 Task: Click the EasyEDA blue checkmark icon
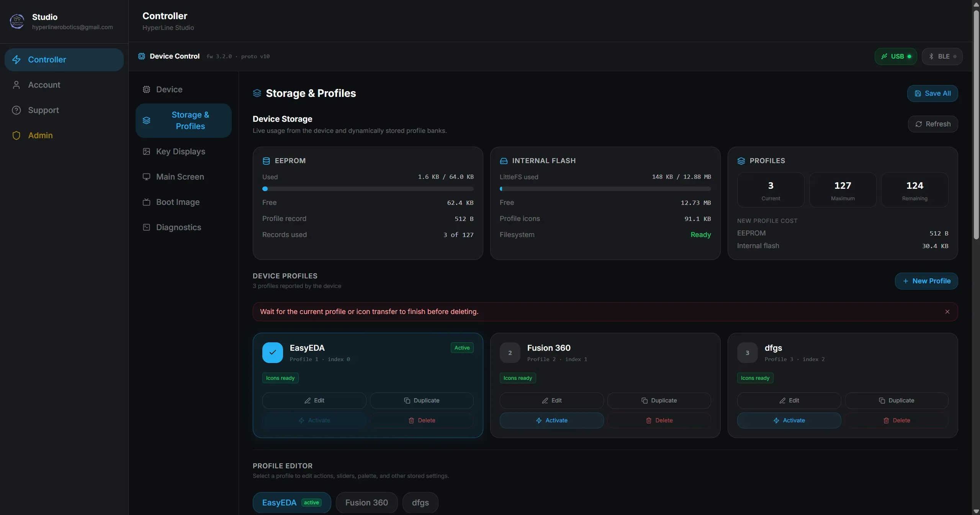(272, 352)
